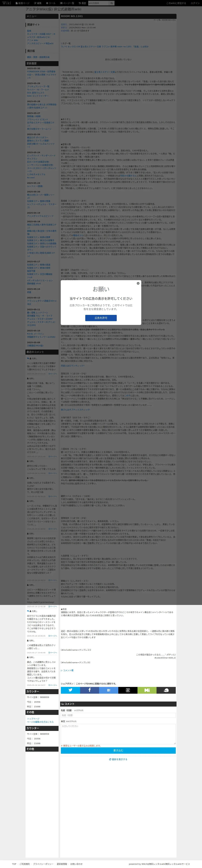Open ご利用規約 in the footer

[x=25, y=864]
